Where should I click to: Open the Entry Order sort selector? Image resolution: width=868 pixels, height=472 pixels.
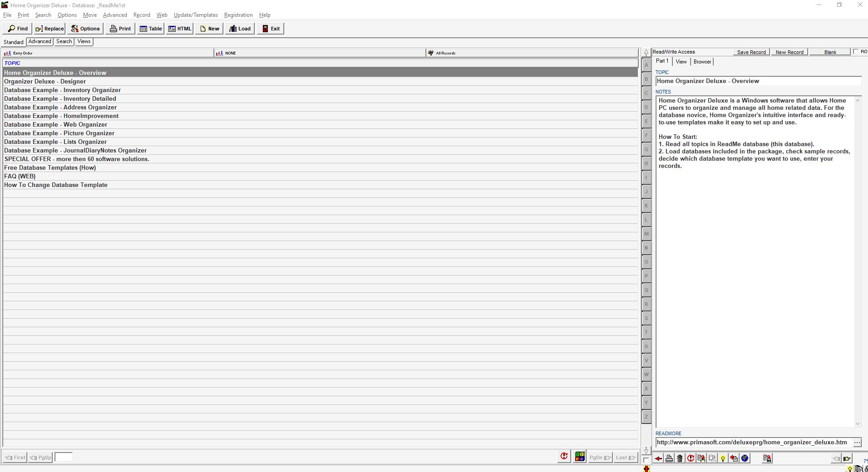point(108,53)
